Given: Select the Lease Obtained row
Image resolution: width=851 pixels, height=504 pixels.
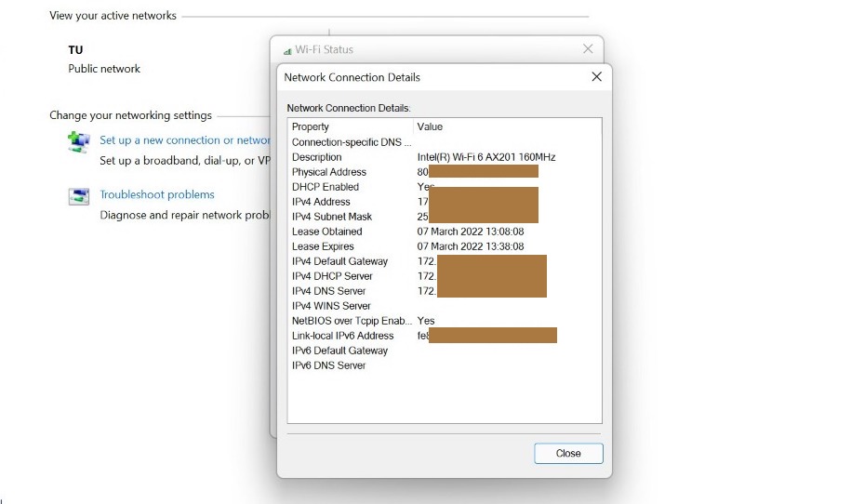Looking at the screenshot, I should point(326,232).
